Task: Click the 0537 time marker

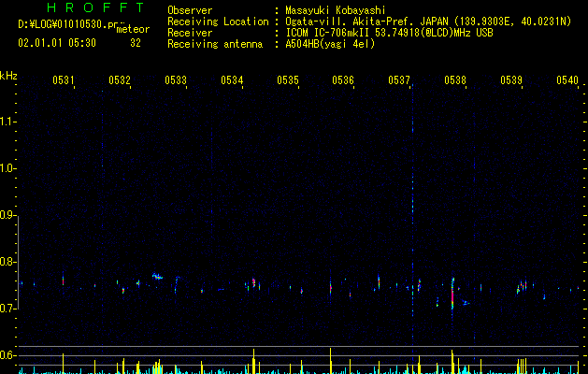Action: pos(399,79)
